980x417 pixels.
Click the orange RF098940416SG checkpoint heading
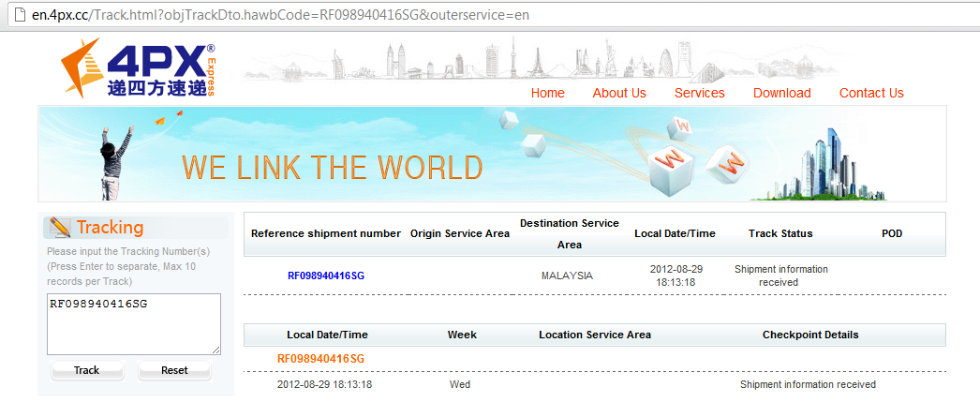click(320, 359)
